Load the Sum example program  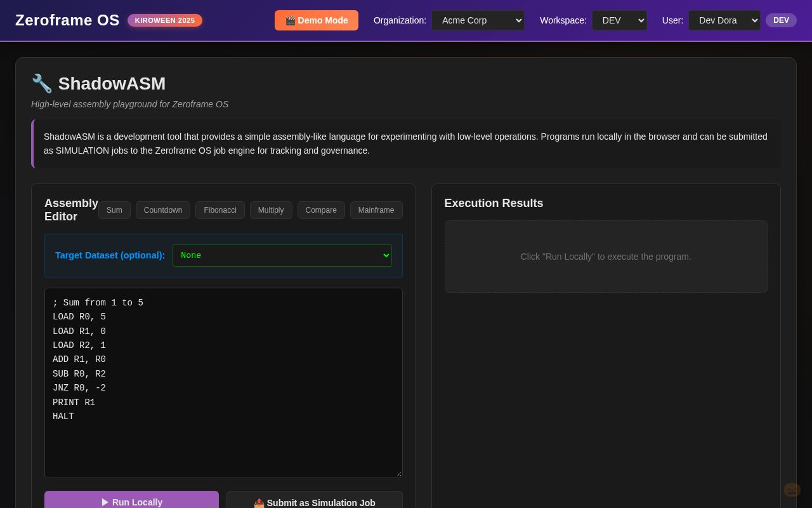point(114,210)
